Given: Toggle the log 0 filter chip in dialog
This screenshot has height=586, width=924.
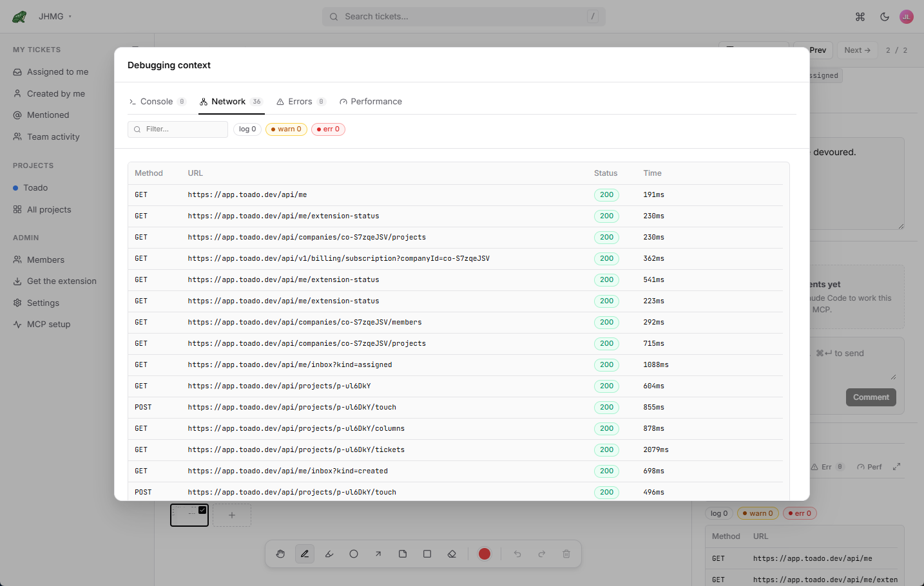Looking at the screenshot, I should (x=247, y=129).
